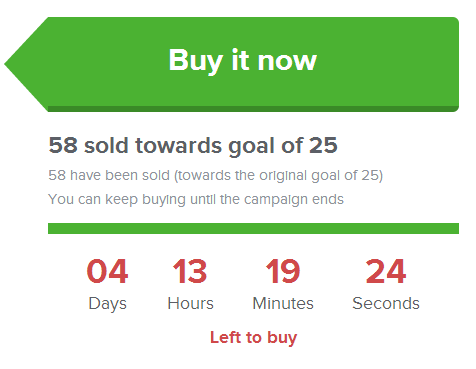Click the 04 days countdown number

[107, 271]
